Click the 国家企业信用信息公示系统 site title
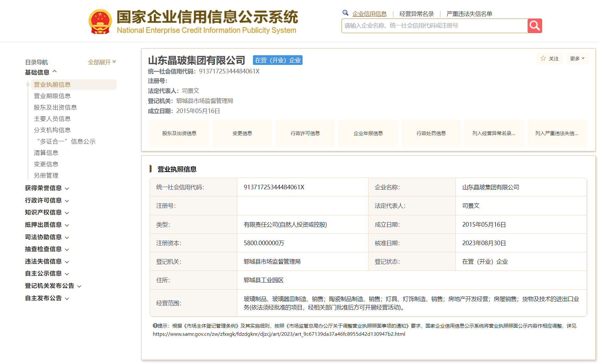The width and height of the screenshot is (599, 364). pos(207,17)
